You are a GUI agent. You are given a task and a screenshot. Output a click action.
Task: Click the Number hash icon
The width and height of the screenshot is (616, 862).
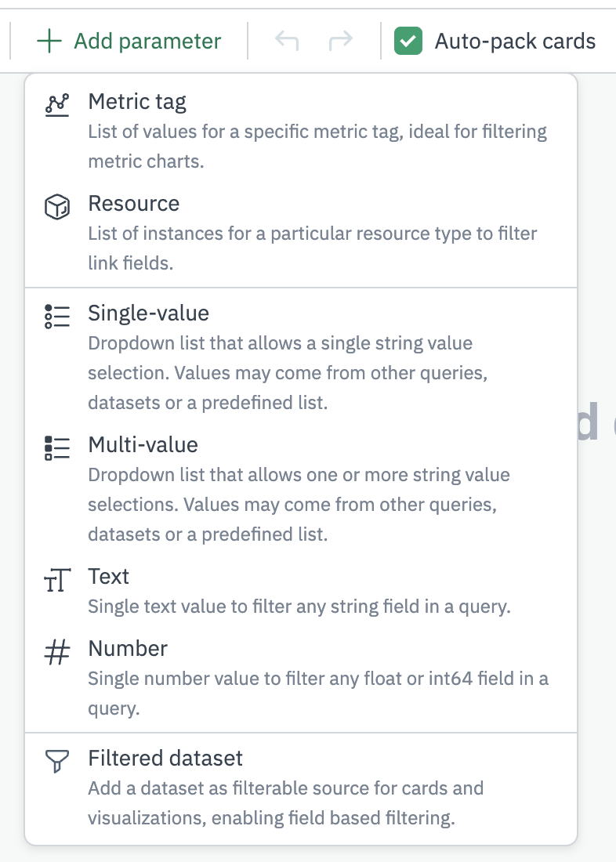(57, 652)
